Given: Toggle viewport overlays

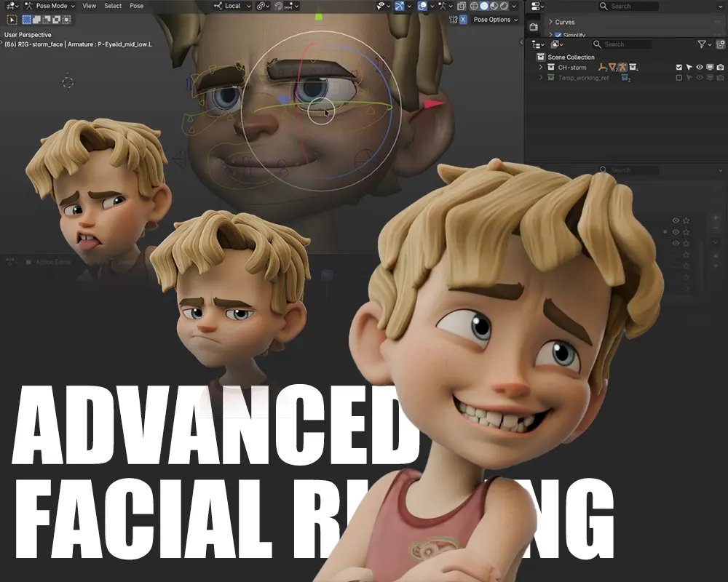Looking at the screenshot, I should pos(422,6).
